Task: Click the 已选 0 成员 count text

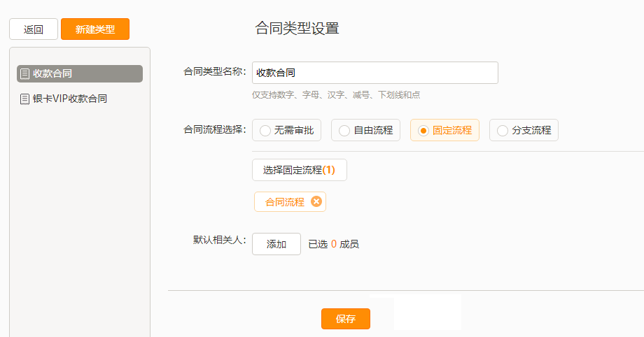Action: (334, 244)
